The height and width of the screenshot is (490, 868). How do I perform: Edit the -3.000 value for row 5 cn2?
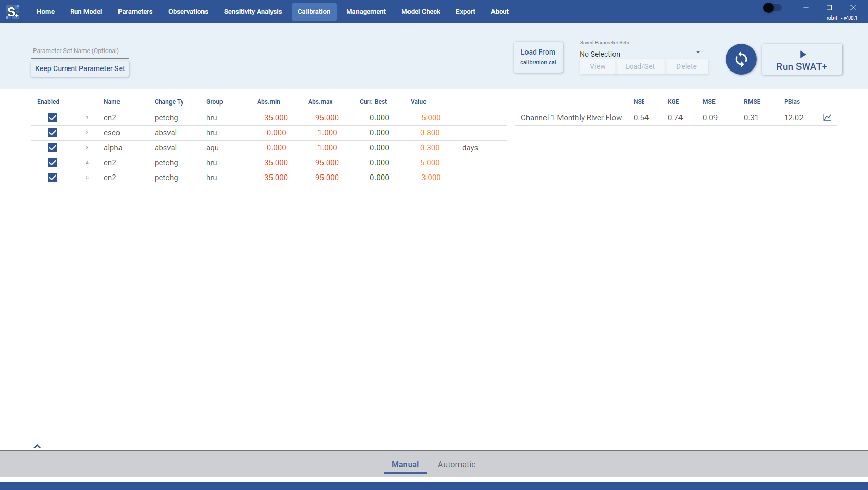[x=430, y=178]
